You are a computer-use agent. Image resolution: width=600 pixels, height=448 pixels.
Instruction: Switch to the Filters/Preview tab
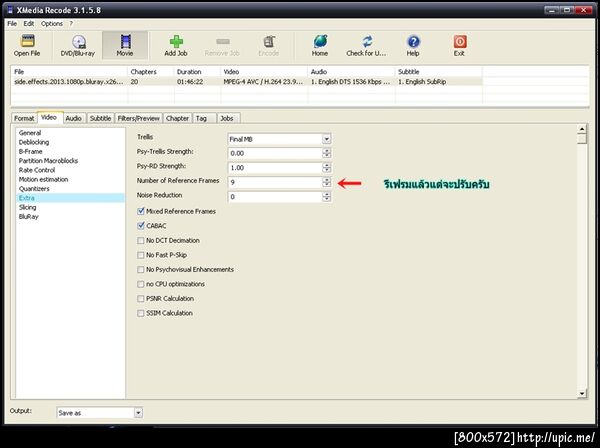point(139,118)
